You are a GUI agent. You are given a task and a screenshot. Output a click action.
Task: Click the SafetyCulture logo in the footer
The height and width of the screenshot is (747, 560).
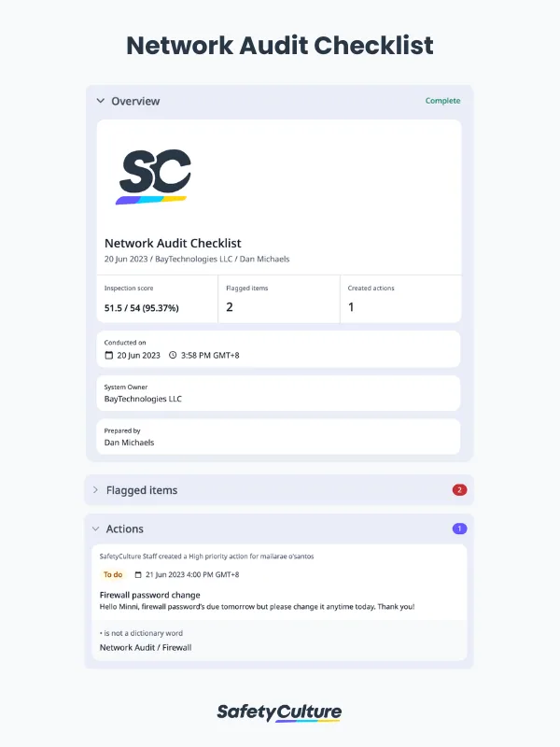tap(279, 712)
